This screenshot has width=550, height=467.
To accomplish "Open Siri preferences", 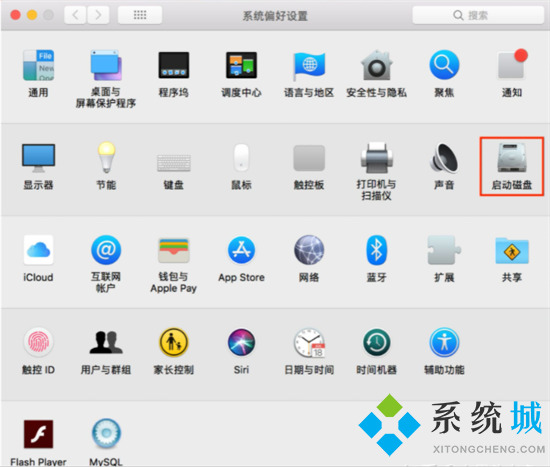I will (x=241, y=351).
